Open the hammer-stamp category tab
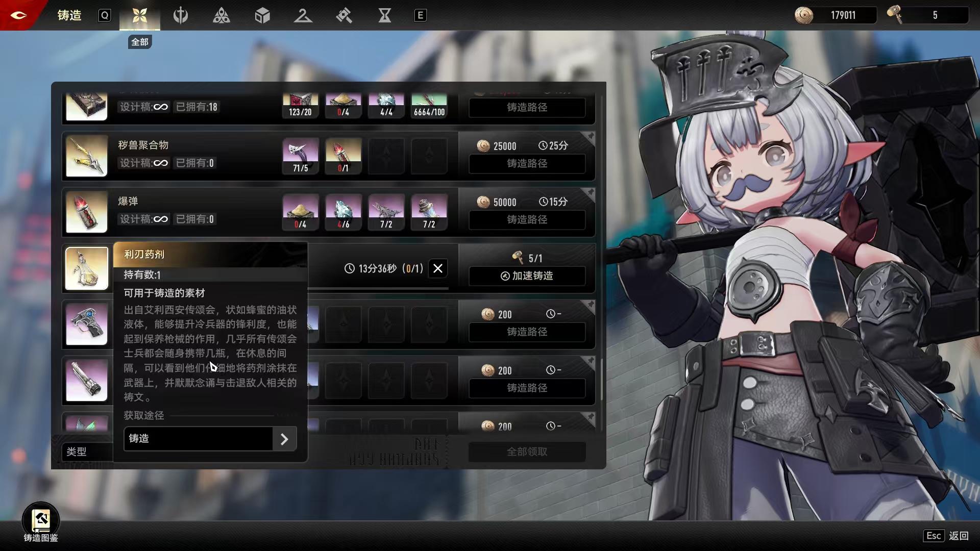This screenshot has width=980, height=551. [344, 15]
